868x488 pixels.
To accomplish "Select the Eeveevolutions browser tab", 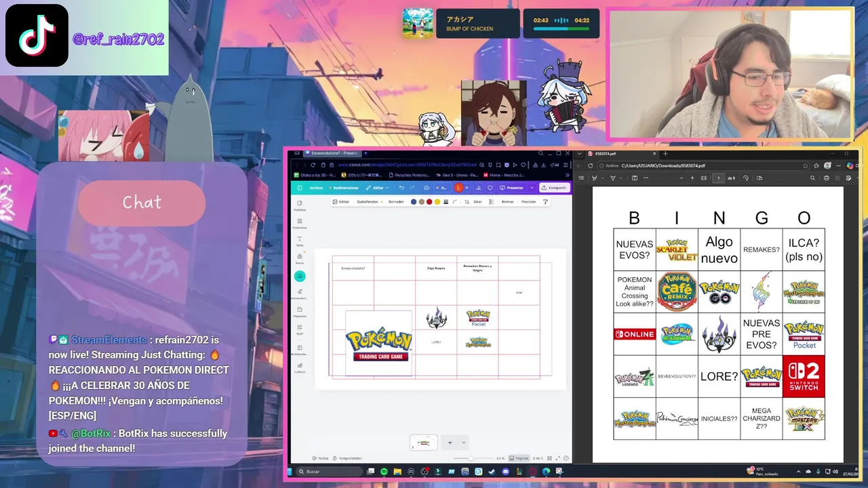I will 332,153.
